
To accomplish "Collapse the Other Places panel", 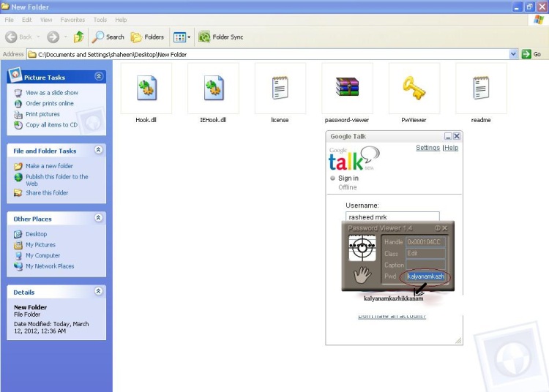I will 99,218.
